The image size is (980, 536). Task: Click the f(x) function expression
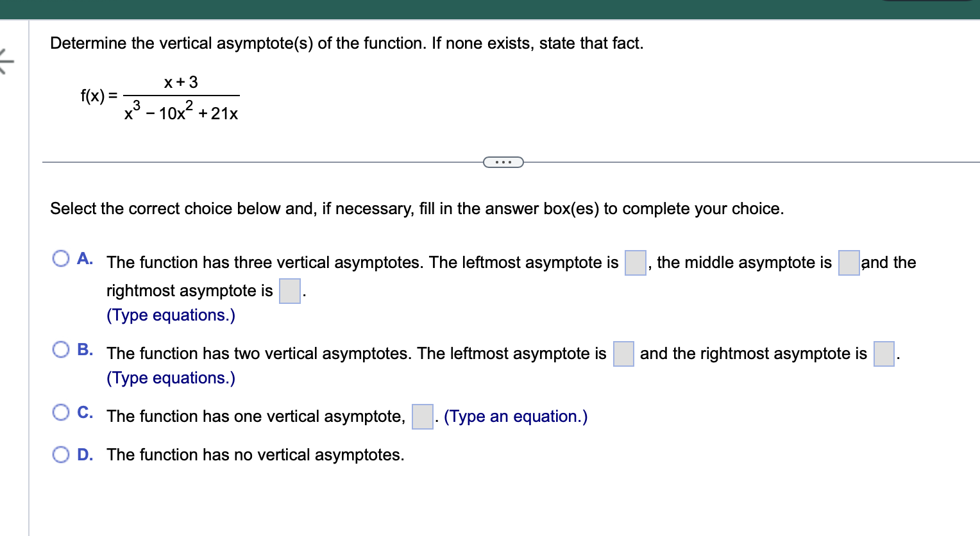(159, 96)
